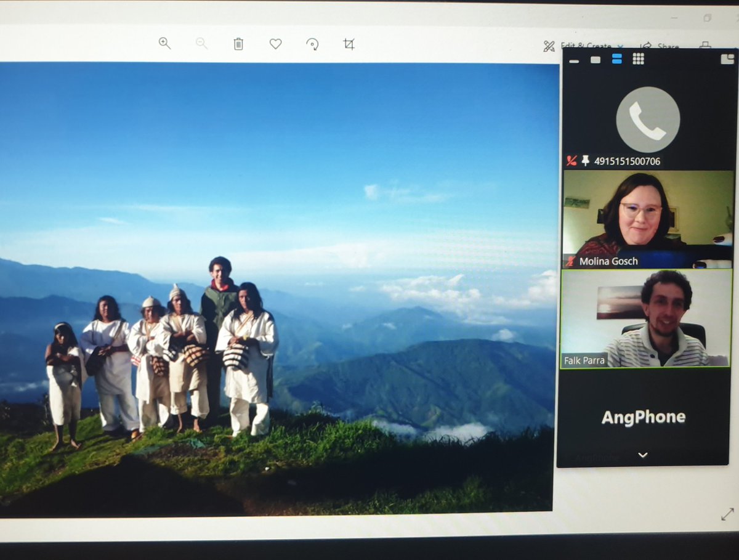
Task: Click the muted microphone icon of phone caller
Action: 571,161
